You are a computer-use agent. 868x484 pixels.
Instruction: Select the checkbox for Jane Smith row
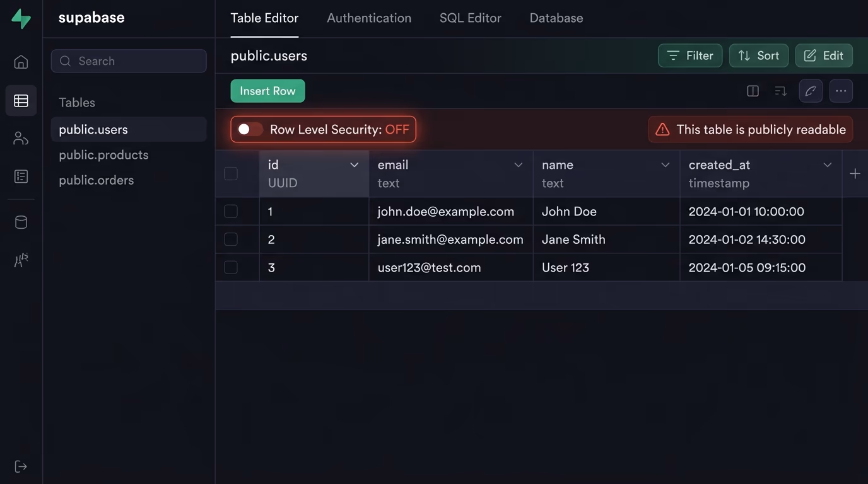coord(231,239)
